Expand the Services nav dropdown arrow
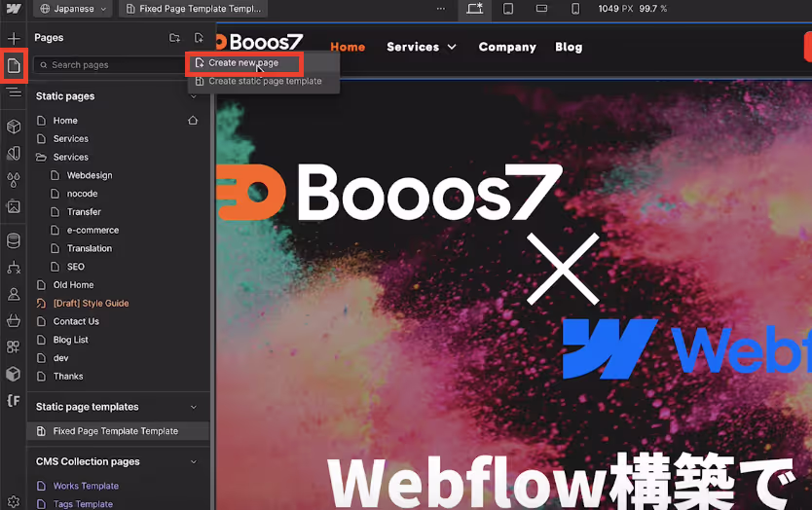Screen dimensions: 812x510 pyautogui.click(x=452, y=47)
